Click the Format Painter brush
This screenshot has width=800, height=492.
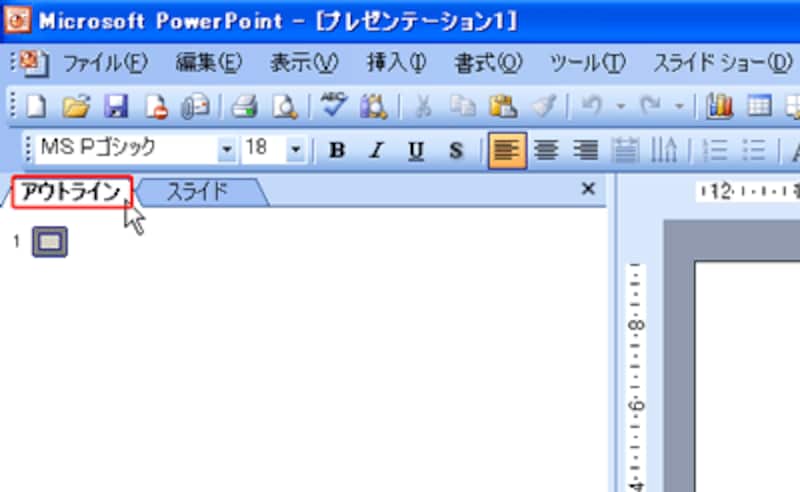point(544,107)
